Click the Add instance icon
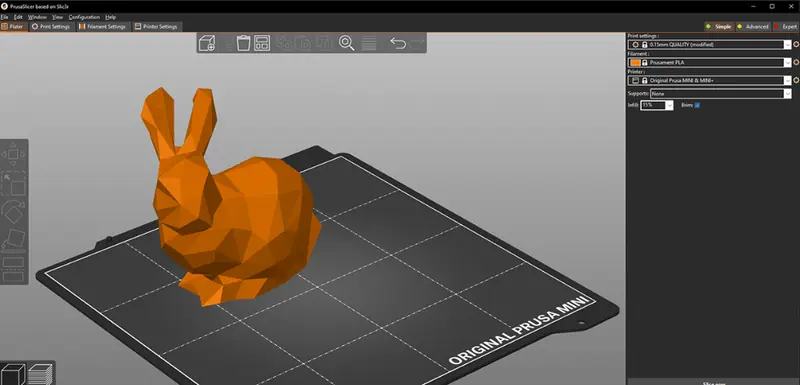Image resolution: width=800 pixels, height=385 pixels. (323, 43)
